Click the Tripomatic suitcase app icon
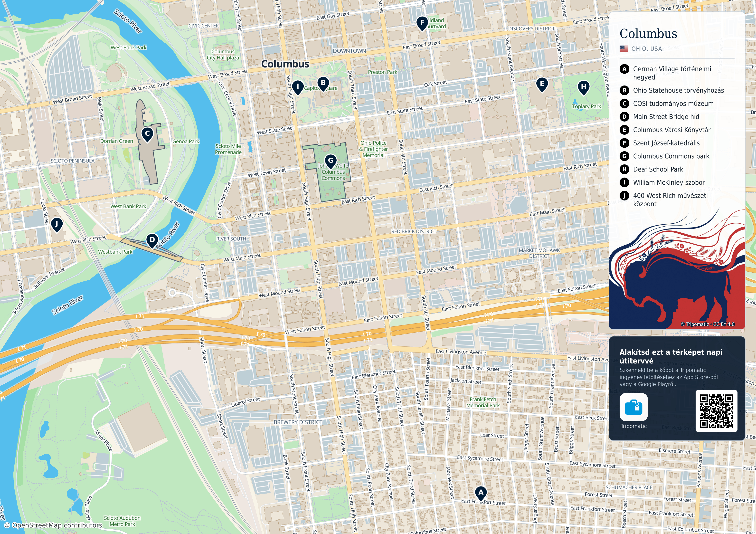This screenshot has height=534, width=756. 633,407
